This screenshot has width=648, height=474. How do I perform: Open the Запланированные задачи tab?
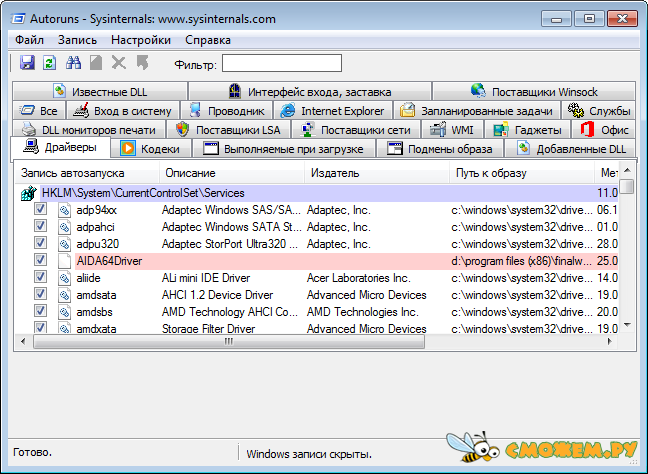tap(477, 111)
